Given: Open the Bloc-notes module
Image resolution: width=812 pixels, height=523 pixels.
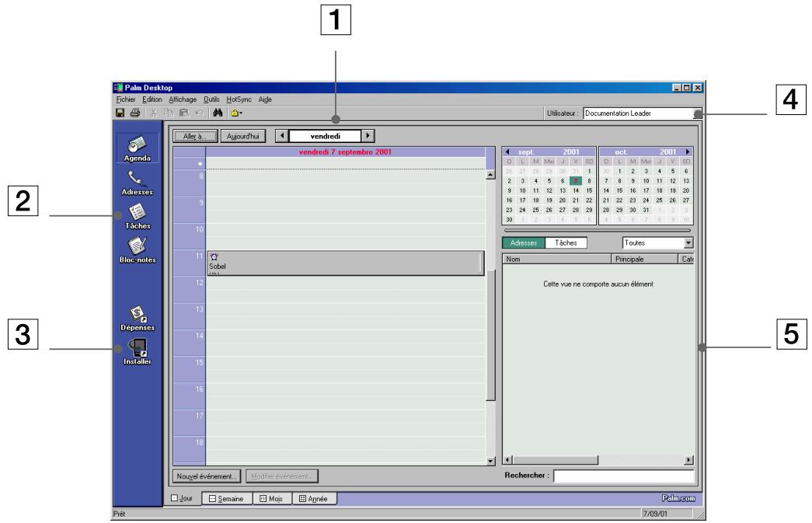Looking at the screenshot, I should [x=138, y=251].
